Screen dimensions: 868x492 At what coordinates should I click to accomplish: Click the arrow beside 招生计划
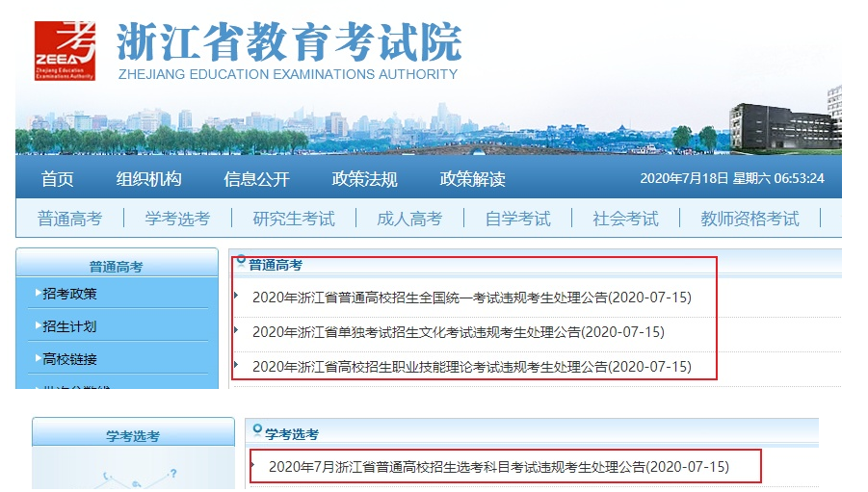(38, 325)
